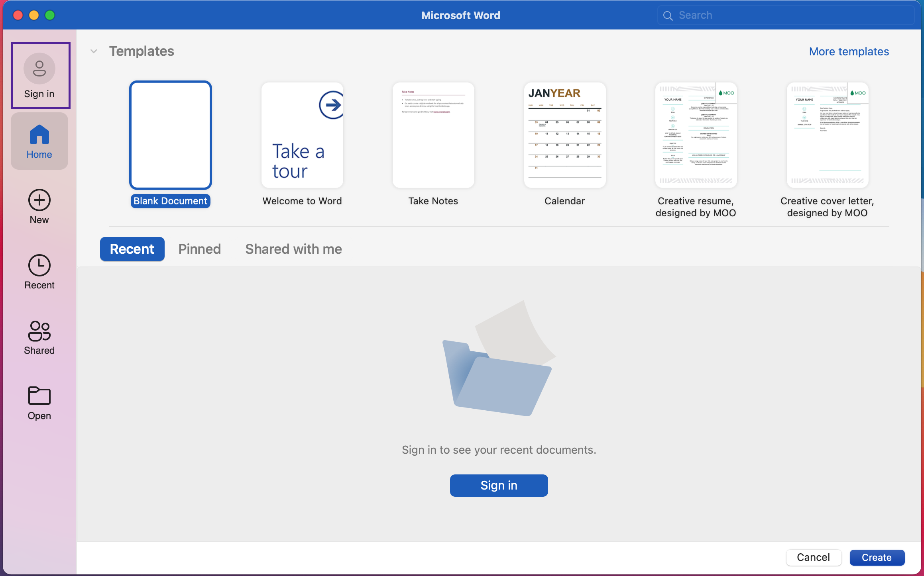
Task: Click the Cancel button
Action: [814, 557]
